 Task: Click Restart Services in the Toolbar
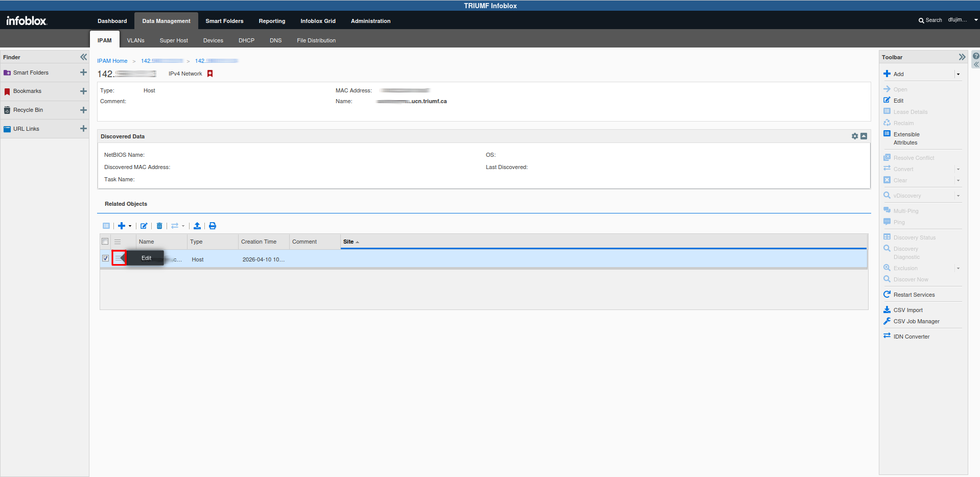914,295
